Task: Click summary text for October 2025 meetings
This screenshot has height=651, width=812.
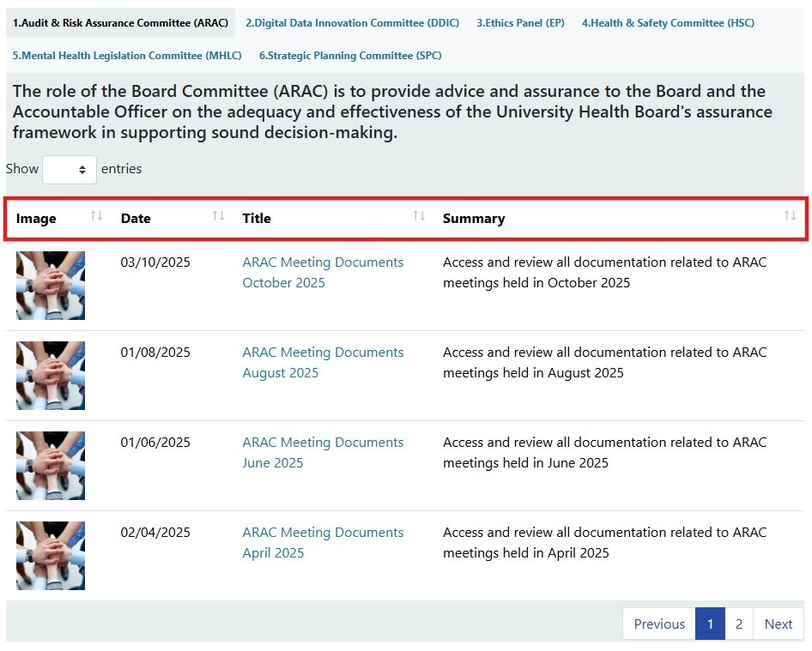Action: point(605,272)
